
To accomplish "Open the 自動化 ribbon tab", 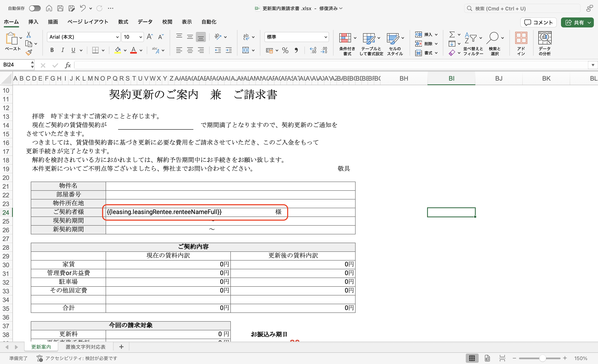I will (209, 22).
